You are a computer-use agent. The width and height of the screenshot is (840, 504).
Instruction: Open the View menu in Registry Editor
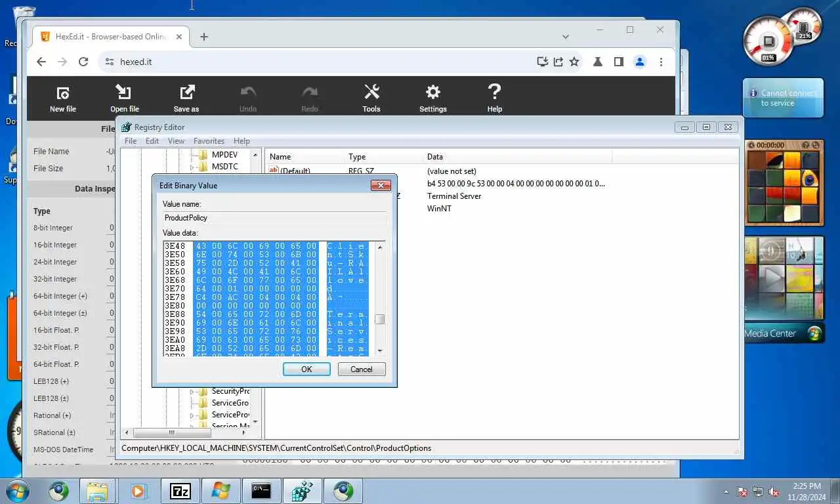(176, 141)
